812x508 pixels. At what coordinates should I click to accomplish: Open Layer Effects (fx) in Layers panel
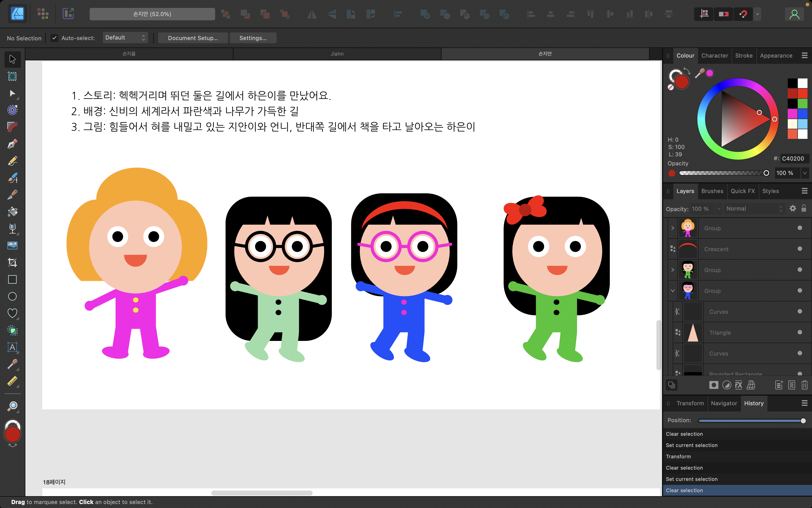(x=739, y=385)
